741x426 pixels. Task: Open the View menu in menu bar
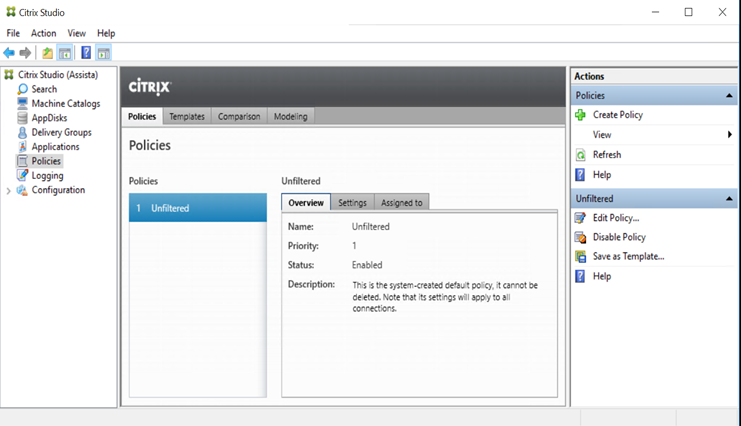(77, 33)
